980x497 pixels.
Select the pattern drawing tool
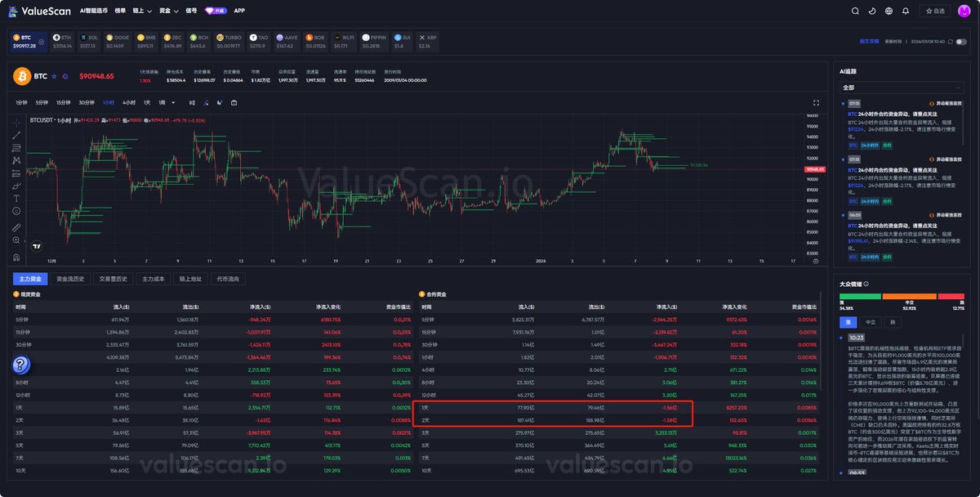click(16, 160)
